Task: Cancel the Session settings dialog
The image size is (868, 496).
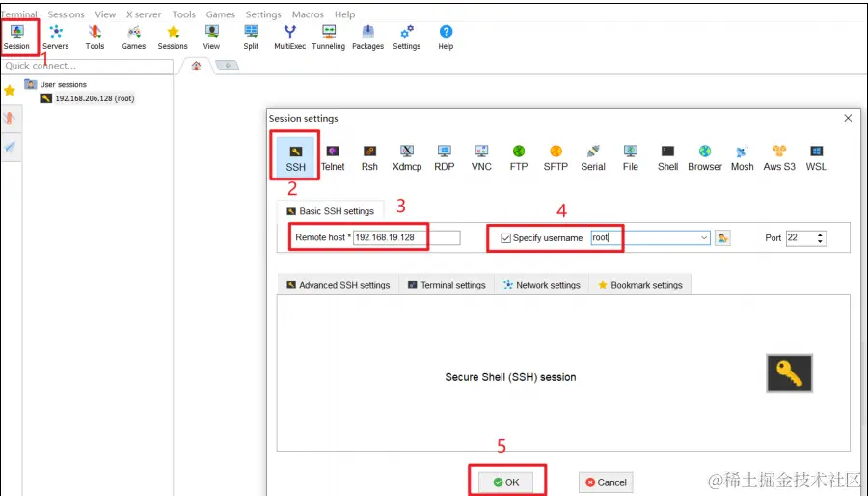Action: [606, 482]
